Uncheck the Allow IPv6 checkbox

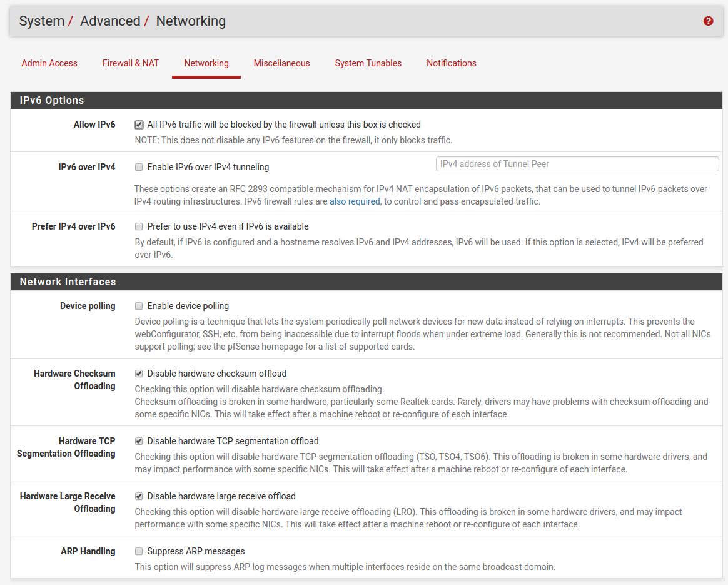click(x=139, y=125)
